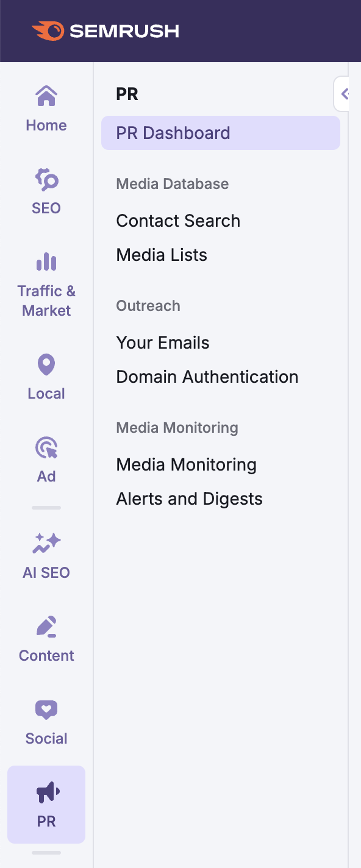The width and height of the screenshot is (361, 868).
Task: Open Alerts and Digests
Action: click(189, 499)
